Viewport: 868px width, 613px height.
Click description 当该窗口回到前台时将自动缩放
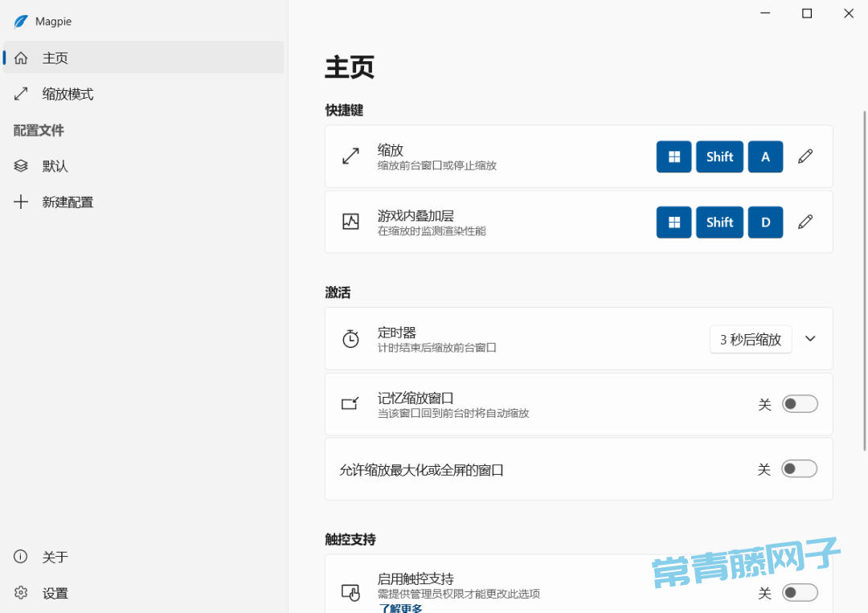tap(453, 413)
